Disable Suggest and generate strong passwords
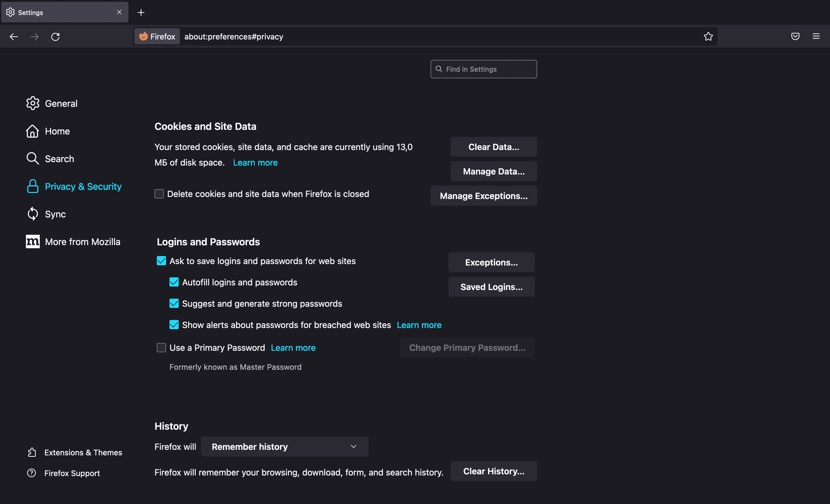830x504 pixels. [x=174, y=303]
